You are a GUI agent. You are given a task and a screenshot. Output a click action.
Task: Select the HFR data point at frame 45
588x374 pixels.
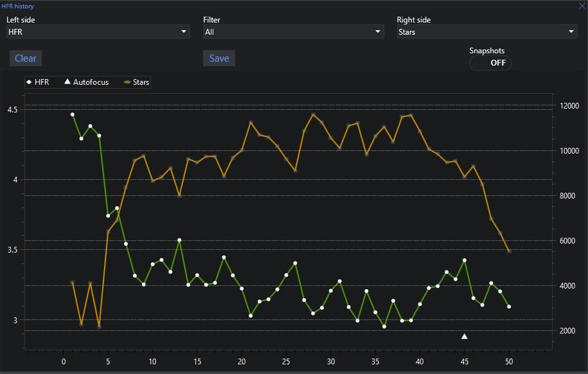465,260
